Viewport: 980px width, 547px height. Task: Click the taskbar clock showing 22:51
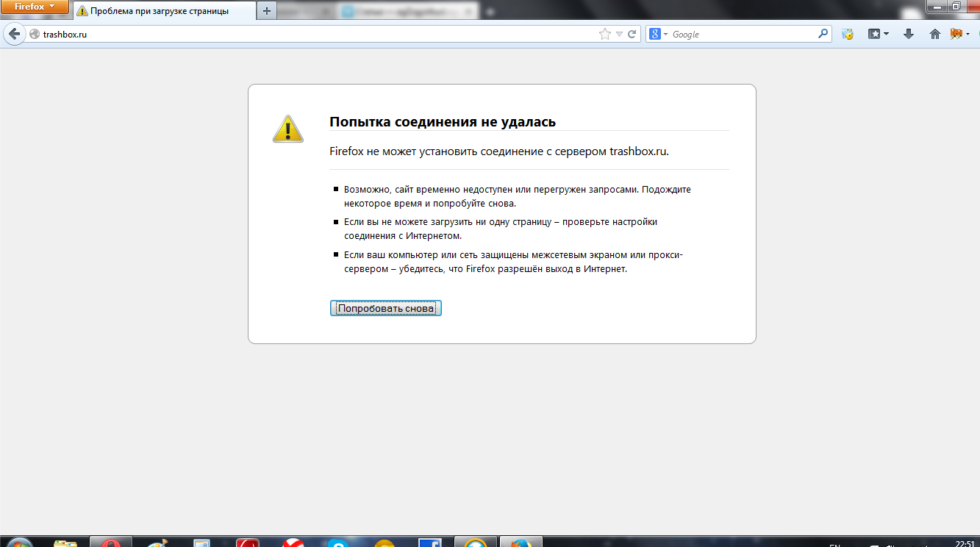pyautogui.click(x=965, y=543)
